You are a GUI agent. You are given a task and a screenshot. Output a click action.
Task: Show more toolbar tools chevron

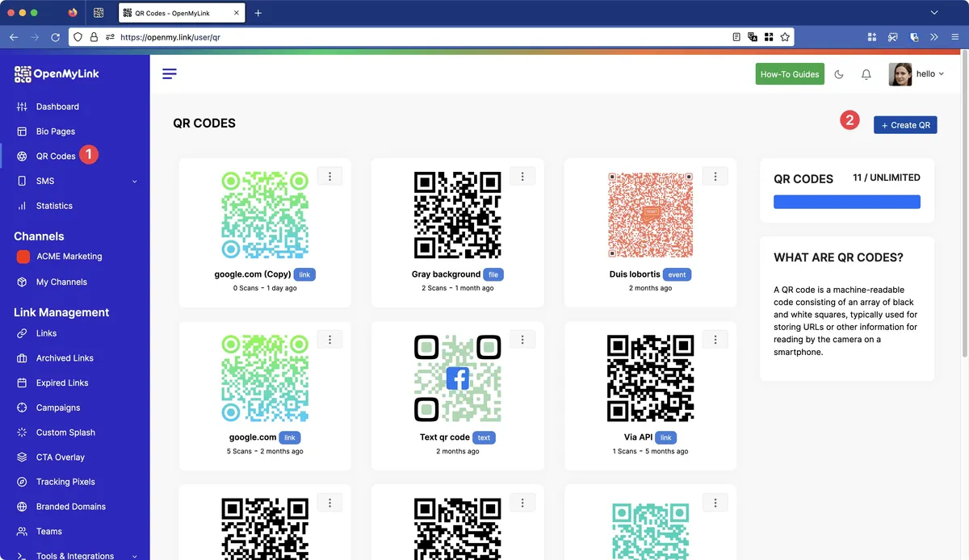pyautogui.click(x=934, y=37)
